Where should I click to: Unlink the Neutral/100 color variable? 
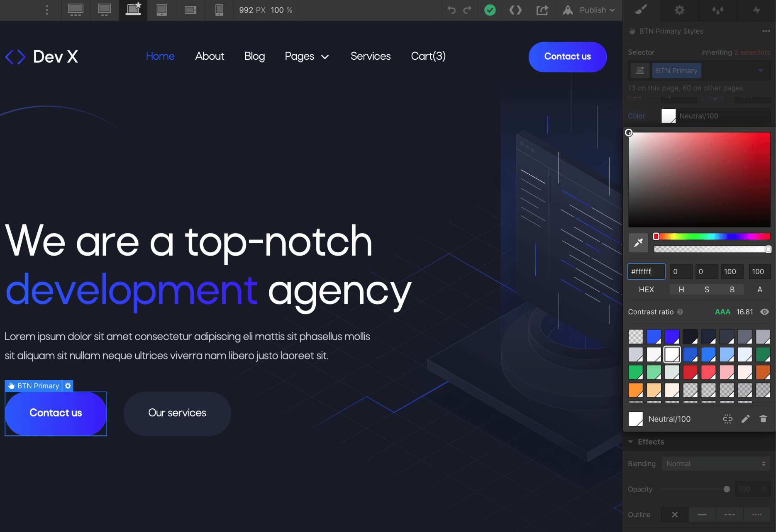point(727,419)
